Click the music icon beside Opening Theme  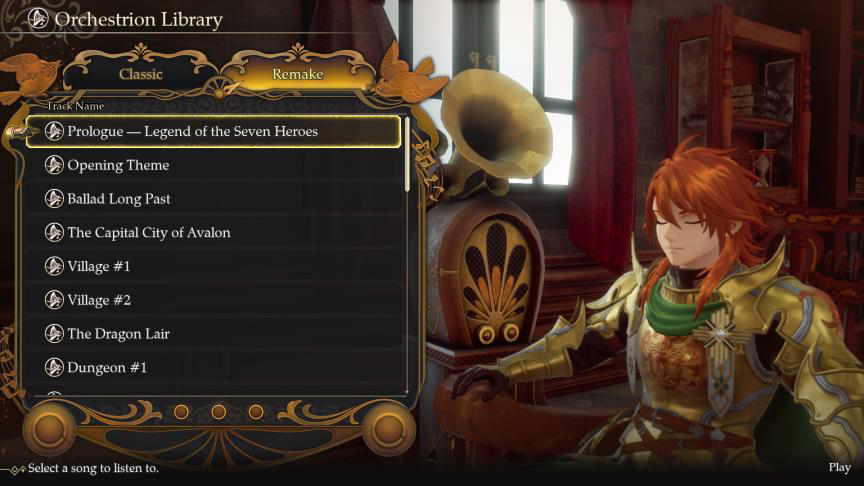[54, 165]
